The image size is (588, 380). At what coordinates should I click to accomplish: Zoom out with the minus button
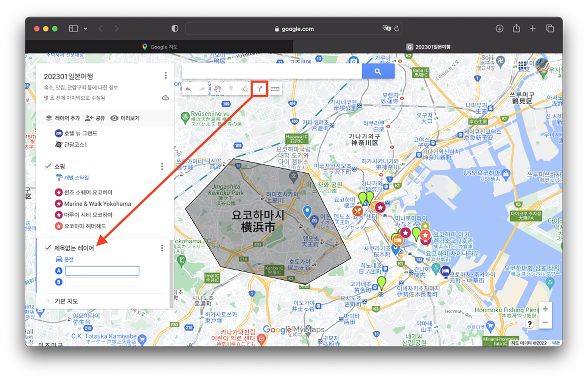click(x=545, y=322)
